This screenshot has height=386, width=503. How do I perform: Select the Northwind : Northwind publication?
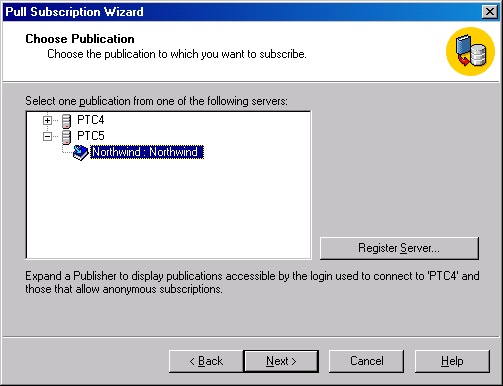coord(147,152)
